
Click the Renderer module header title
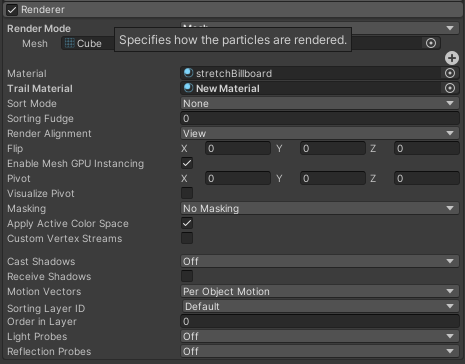pos(43,10)
